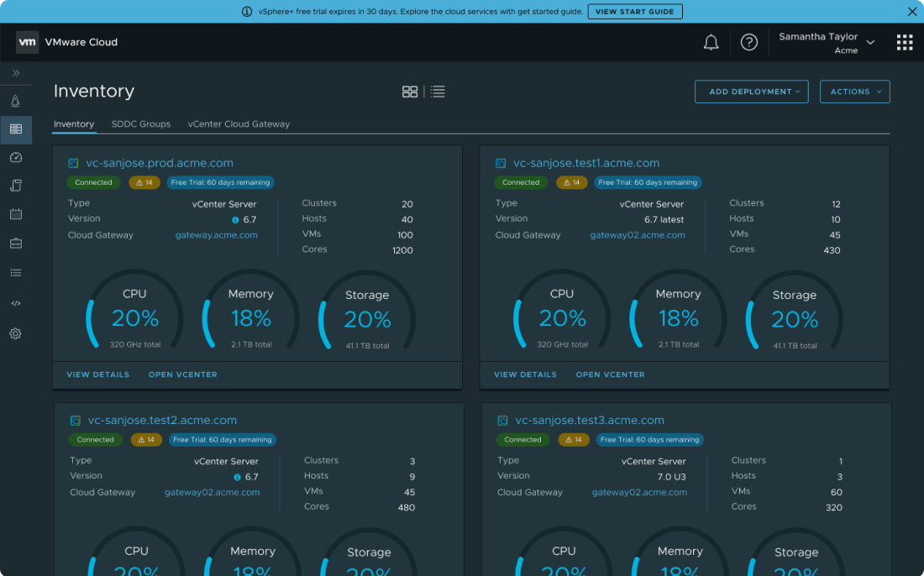Open the dashboard gauge icon in sidebar
This screenshot has width=924, height=576.
point(16,157)
